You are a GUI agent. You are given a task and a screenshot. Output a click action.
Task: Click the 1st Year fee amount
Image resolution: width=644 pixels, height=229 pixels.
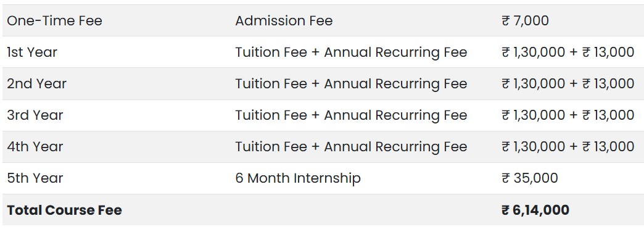point(568,52)
